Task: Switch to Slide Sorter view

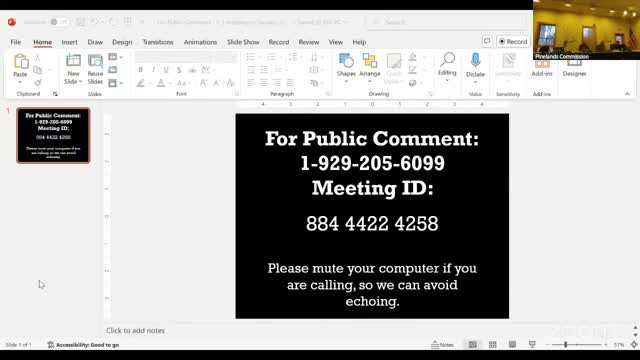Action: tap(493, 345)
